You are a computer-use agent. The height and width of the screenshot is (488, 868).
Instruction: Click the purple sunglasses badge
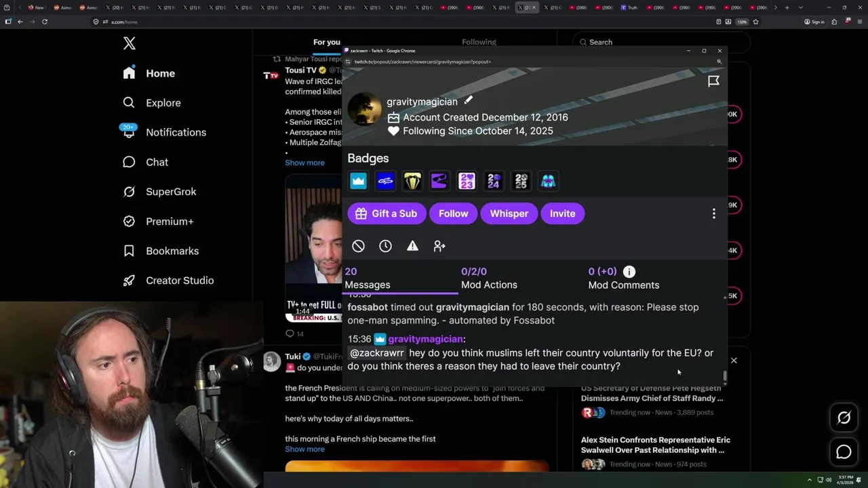(439, 181)
